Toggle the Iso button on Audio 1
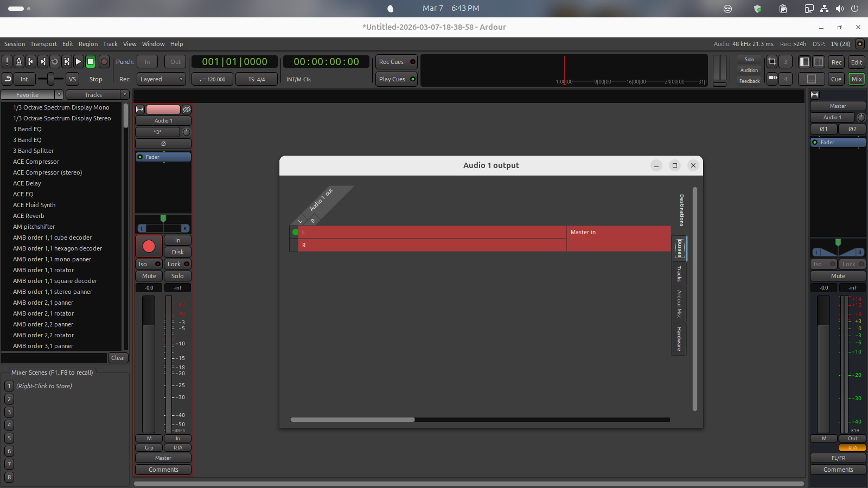868x488 pixels. tap(148, 264)
